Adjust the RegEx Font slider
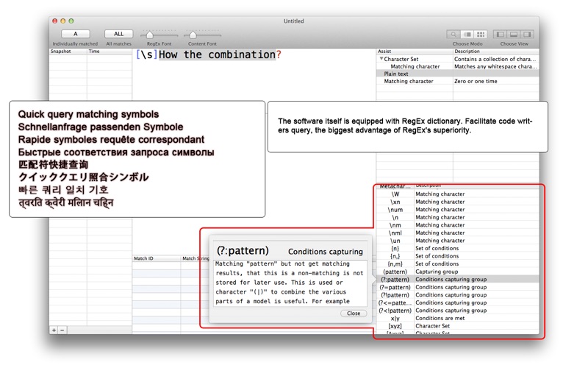 pyautogui.click(x=150, y=35)
